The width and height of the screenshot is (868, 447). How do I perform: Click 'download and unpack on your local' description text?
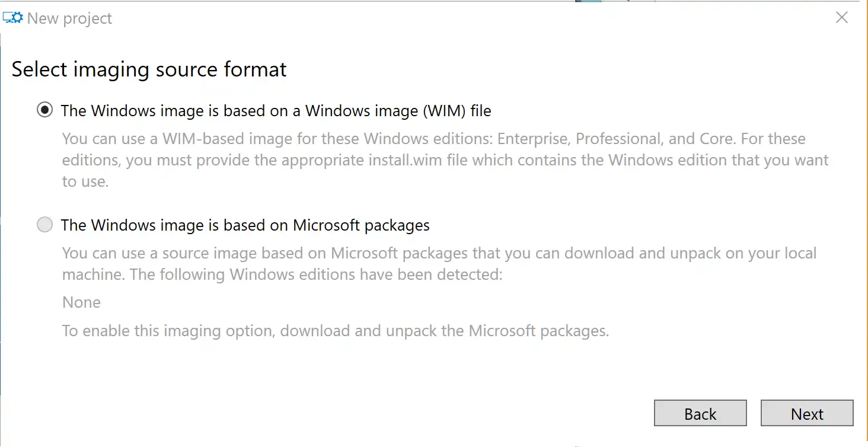click(690, 254)
